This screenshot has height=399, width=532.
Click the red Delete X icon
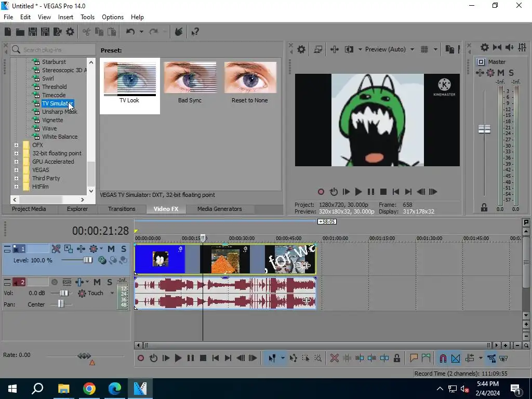335,358
